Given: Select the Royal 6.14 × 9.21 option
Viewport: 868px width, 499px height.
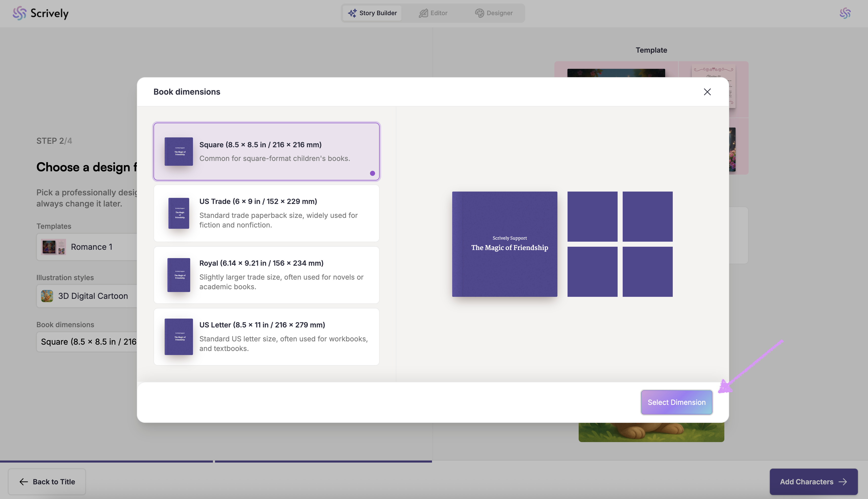Looking at the screenshot, I should pos(267,275).
